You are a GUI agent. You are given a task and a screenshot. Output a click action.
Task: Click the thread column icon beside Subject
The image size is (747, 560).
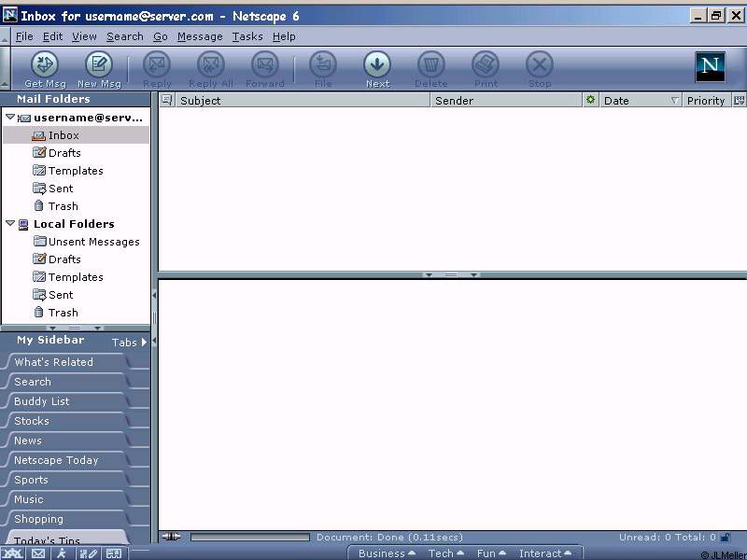tap(166, 100)
